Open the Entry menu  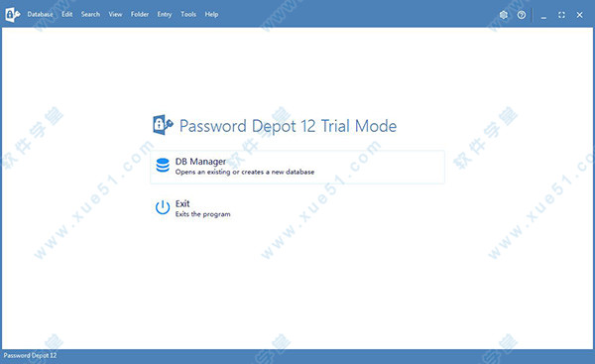165,15
